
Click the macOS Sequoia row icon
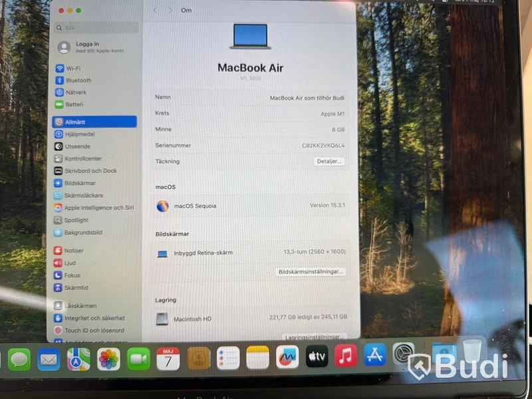tap(163, 206)
